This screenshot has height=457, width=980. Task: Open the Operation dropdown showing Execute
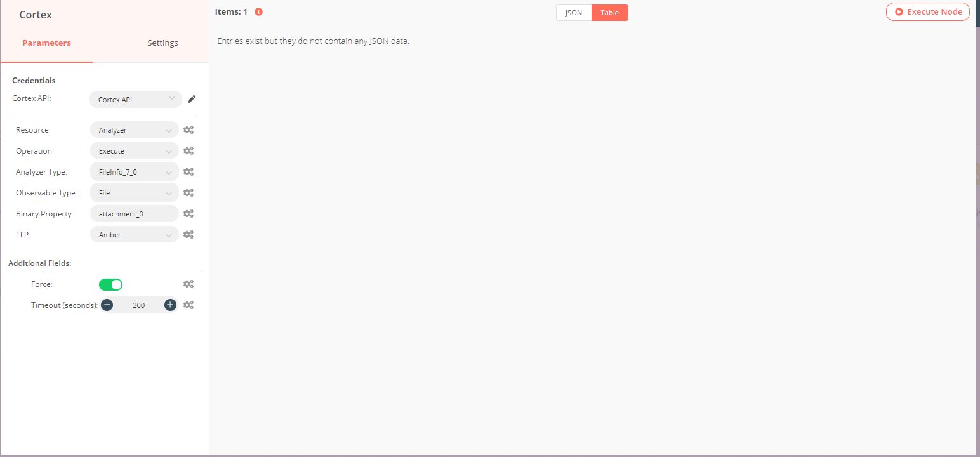pos(135,151)
